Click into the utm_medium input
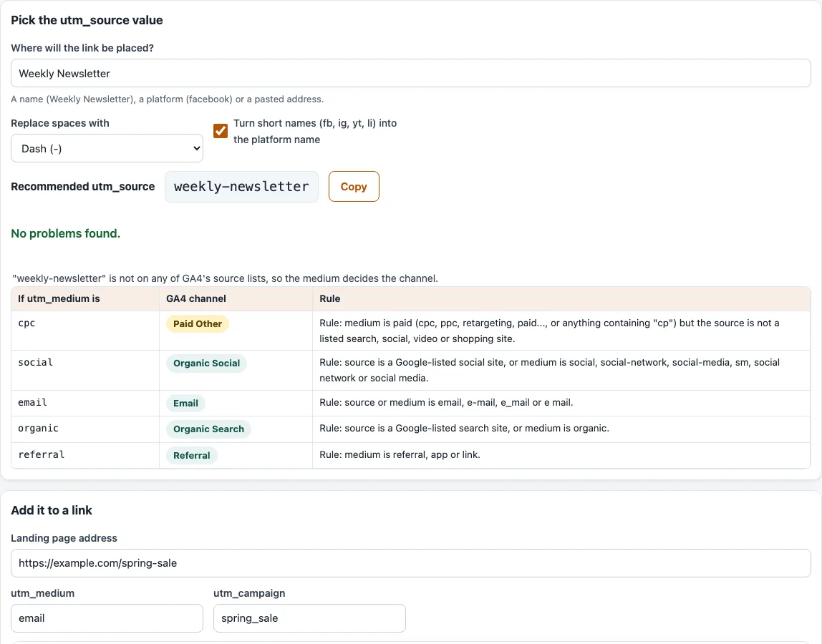The height and width of the screenshot is (644, 822). (x=107, y=618)
